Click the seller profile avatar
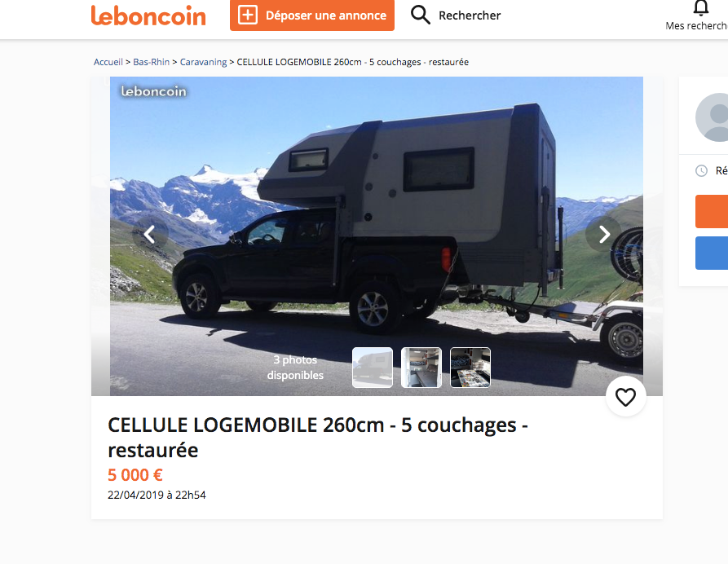The height and width of the screenshot is (564, 728). 712,117
